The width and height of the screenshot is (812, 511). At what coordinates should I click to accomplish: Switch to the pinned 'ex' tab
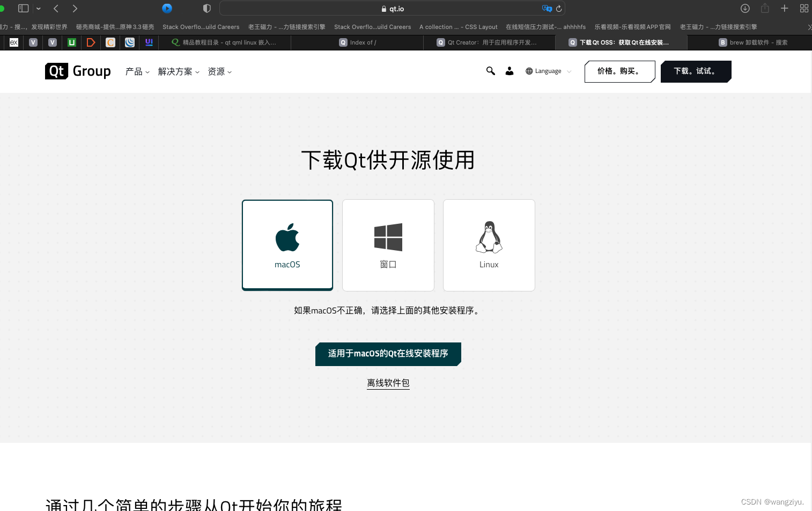14,42
